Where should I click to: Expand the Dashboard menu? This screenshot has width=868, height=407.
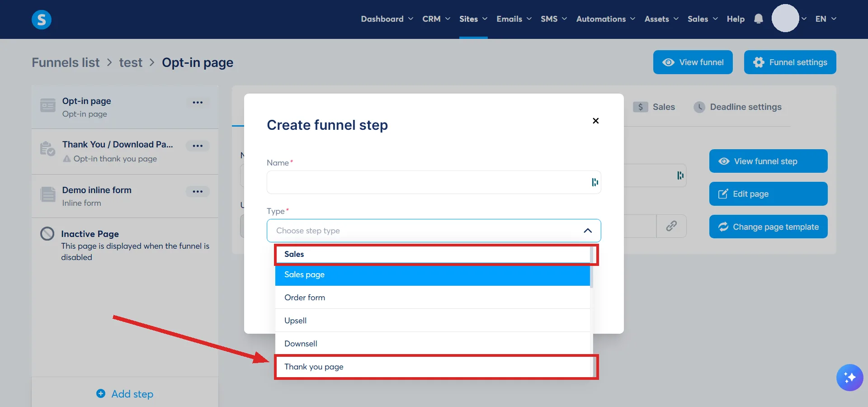[x=387, y=19]
